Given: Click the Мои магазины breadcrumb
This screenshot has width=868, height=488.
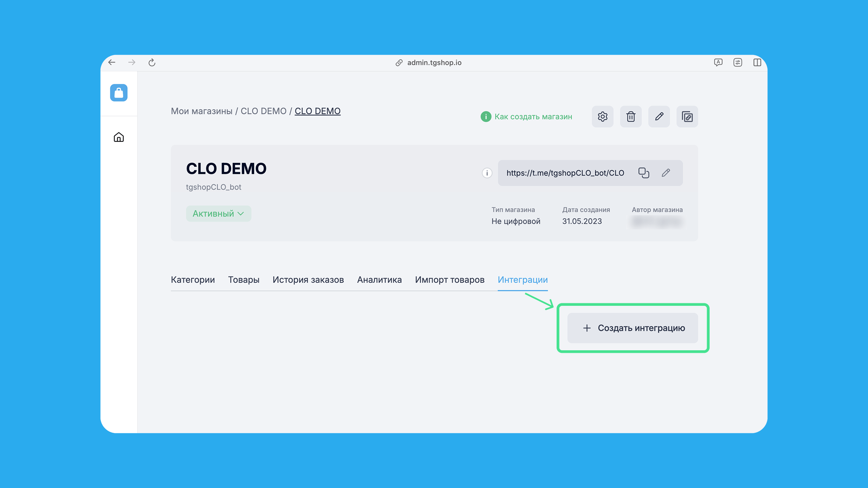Looking at the screenshot, I should click(x=201, y=111).
